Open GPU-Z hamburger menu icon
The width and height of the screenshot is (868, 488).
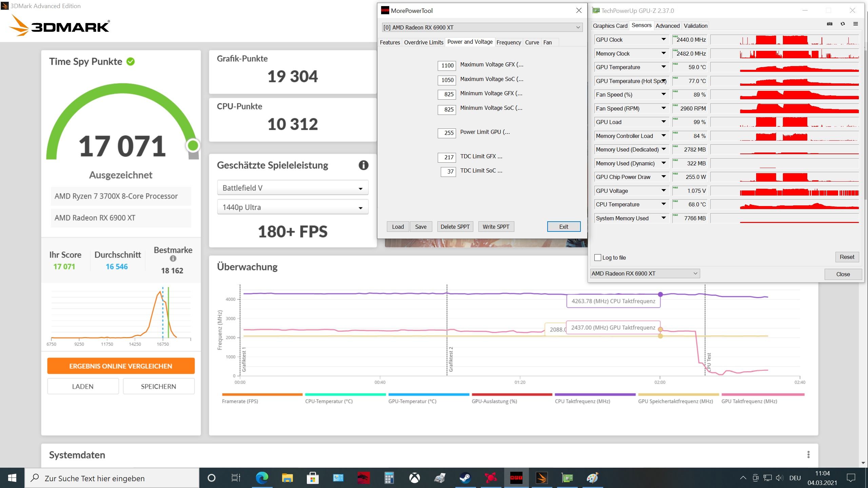855,24
